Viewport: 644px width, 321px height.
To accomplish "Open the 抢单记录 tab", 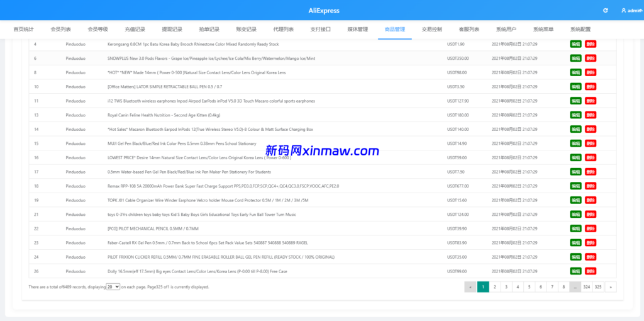I will tap(209, 30).
